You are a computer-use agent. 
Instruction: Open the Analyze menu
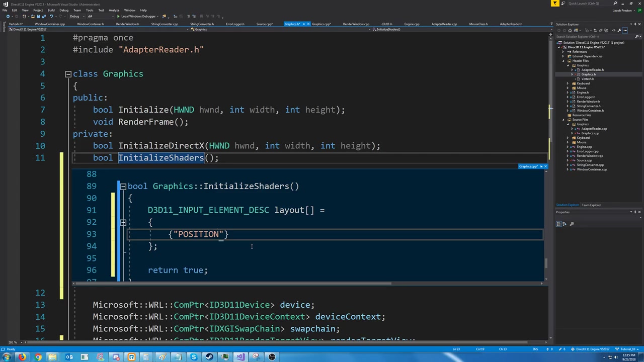pyautogui.click(x=114, y=10)
